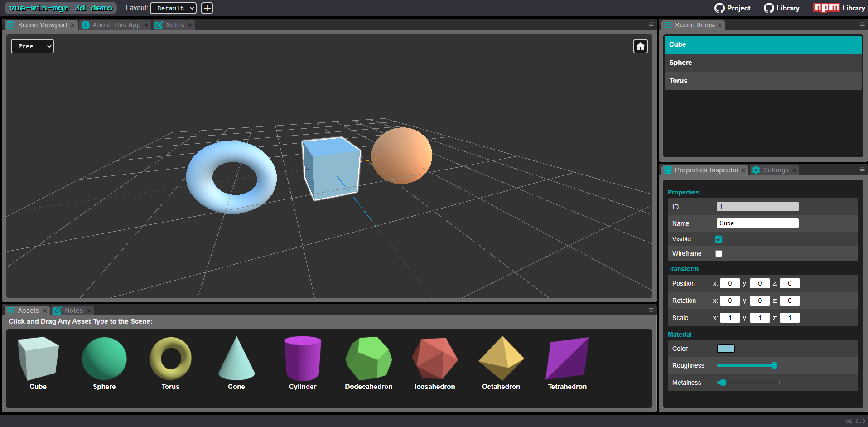Choose the Icosahedron asset icon

coord(434,358)
